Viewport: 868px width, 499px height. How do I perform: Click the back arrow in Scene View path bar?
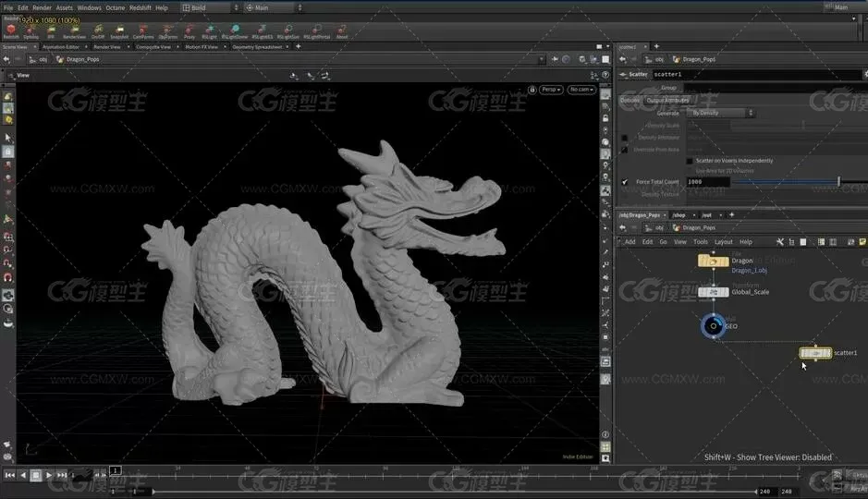tap(6, 59)
